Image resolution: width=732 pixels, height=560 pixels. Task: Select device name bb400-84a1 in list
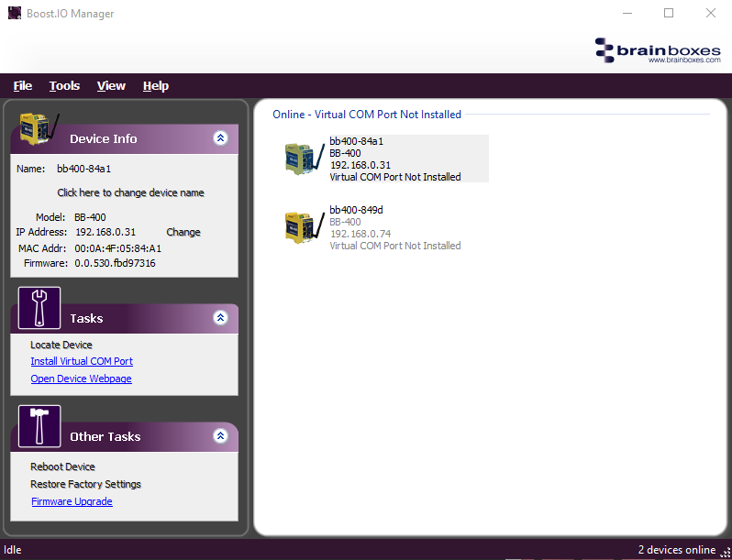coord(356,141)
